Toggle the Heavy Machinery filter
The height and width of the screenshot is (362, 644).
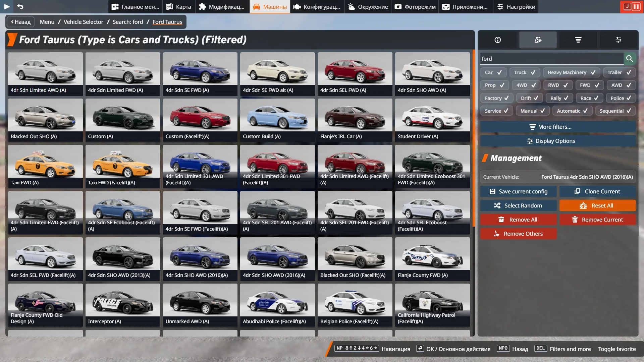pos(571,72)
